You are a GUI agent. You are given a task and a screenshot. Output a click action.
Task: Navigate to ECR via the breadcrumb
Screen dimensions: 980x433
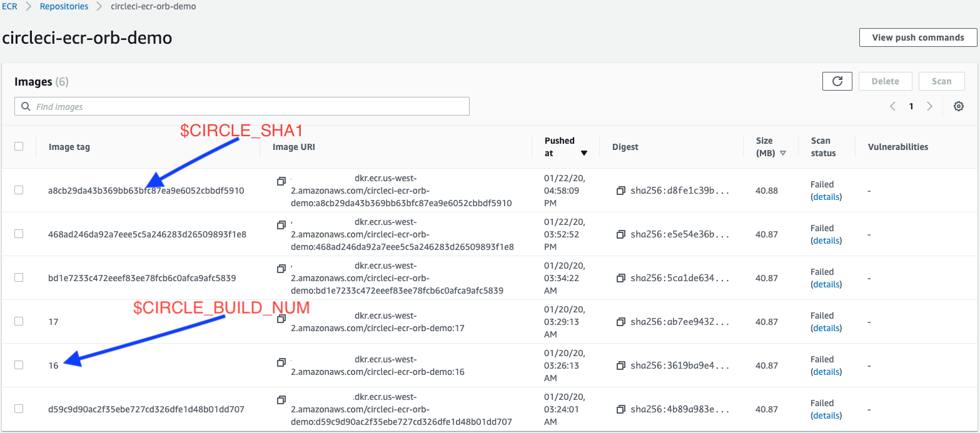[x=9, y=6]
